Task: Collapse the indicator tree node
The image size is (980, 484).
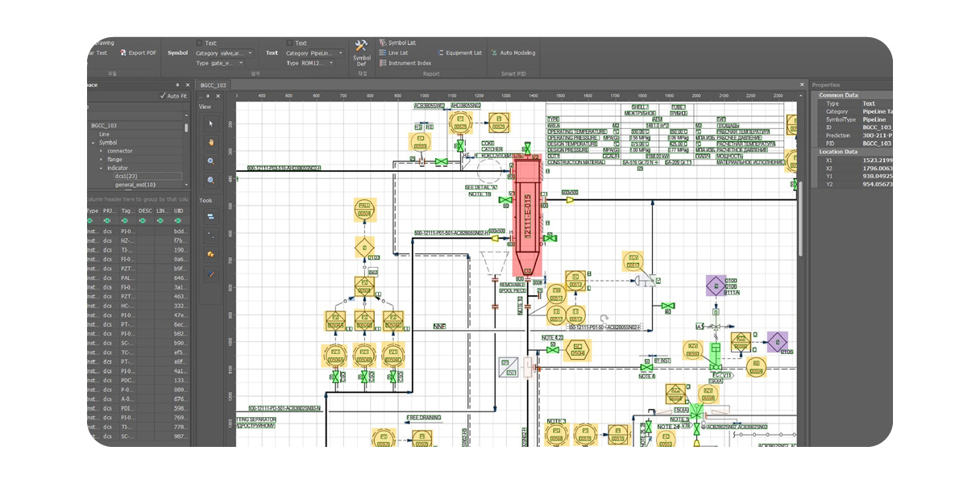Action: (x=102, y=168)
